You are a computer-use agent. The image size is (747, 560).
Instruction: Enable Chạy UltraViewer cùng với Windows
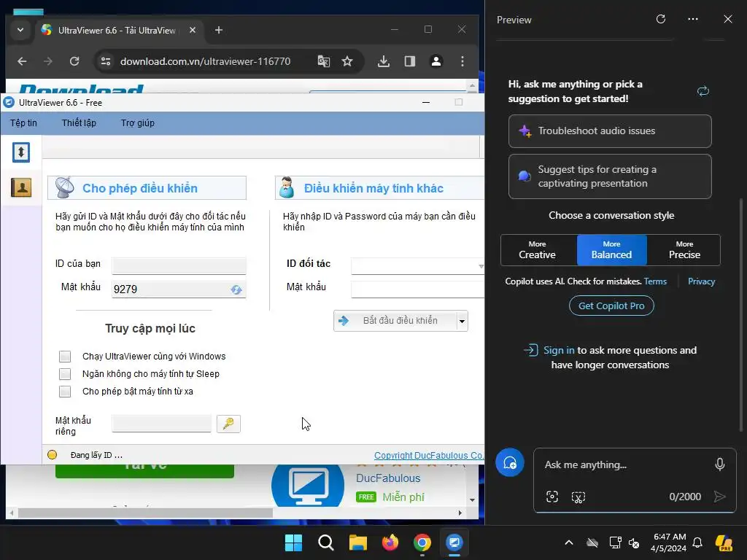coord(65,356)
